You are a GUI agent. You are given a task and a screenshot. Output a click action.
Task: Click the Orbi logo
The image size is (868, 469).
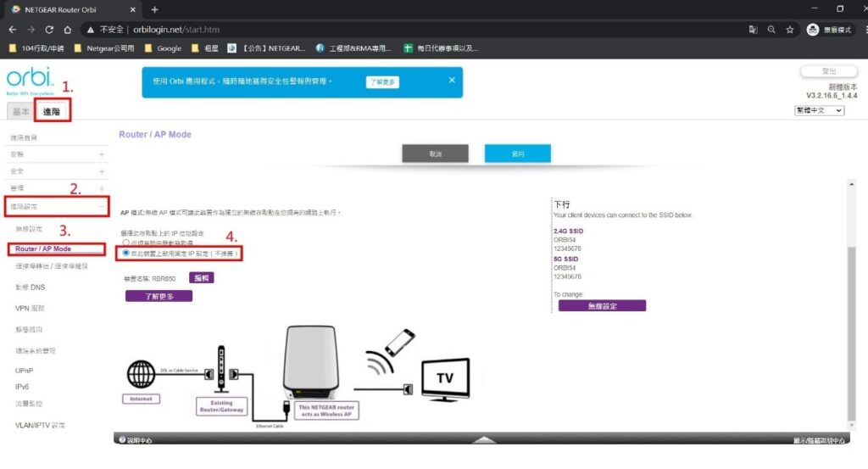coord(26,79)
